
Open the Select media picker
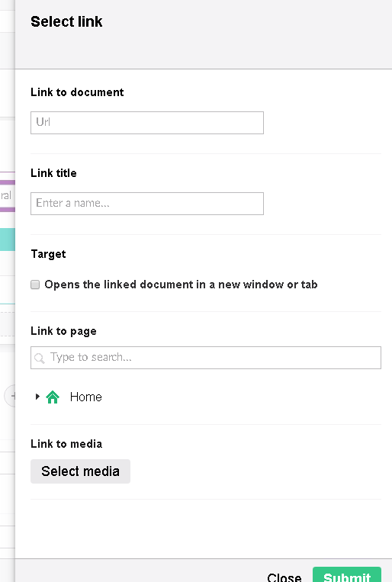click(x=80, y=471)
